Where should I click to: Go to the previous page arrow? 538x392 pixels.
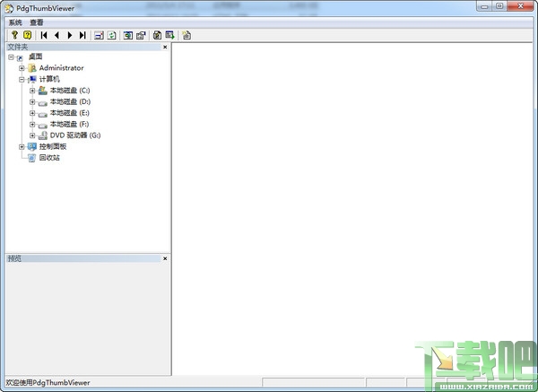coord(57,35)
